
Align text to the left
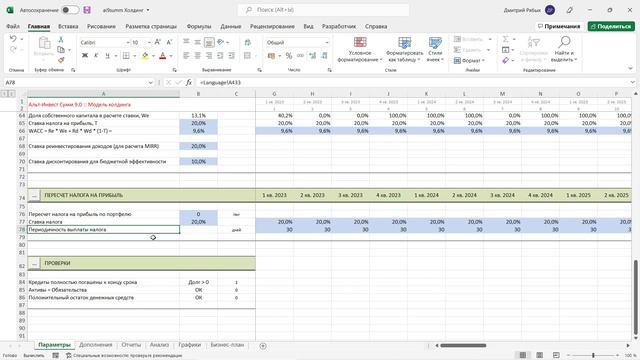click(x=186, y=56)
